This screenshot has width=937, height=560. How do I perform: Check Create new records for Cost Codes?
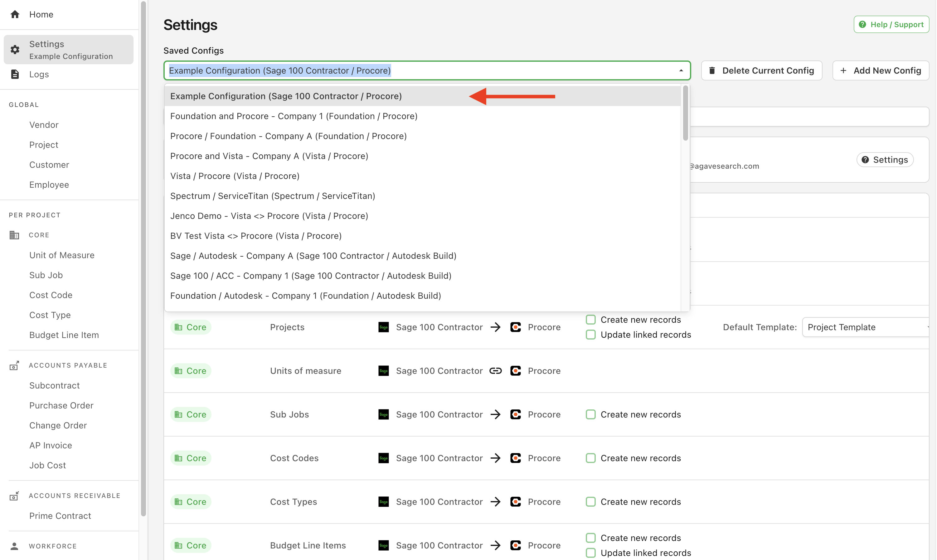591,458
